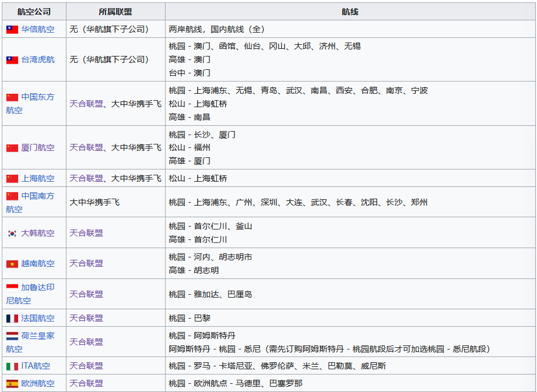537x392 pixels.
Task: Click 桃园 - 罗马 route text in ITA航空 row
Action: coord(278,366)
